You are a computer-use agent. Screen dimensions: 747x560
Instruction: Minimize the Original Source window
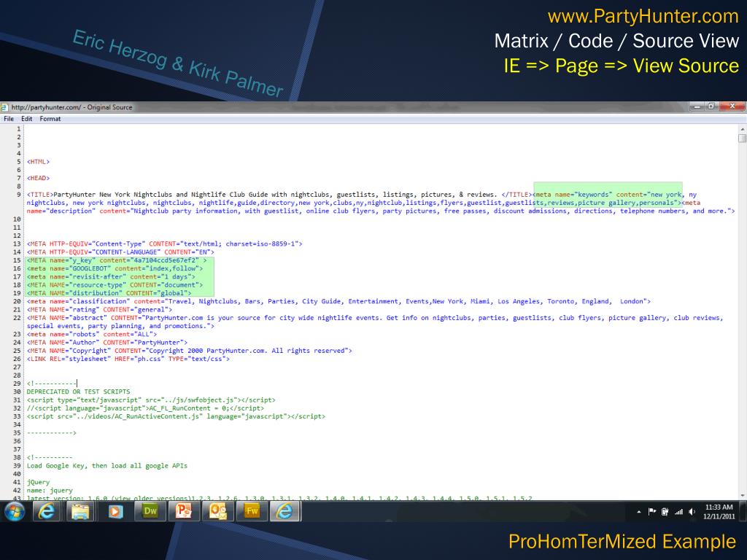[x=697, y=106]
